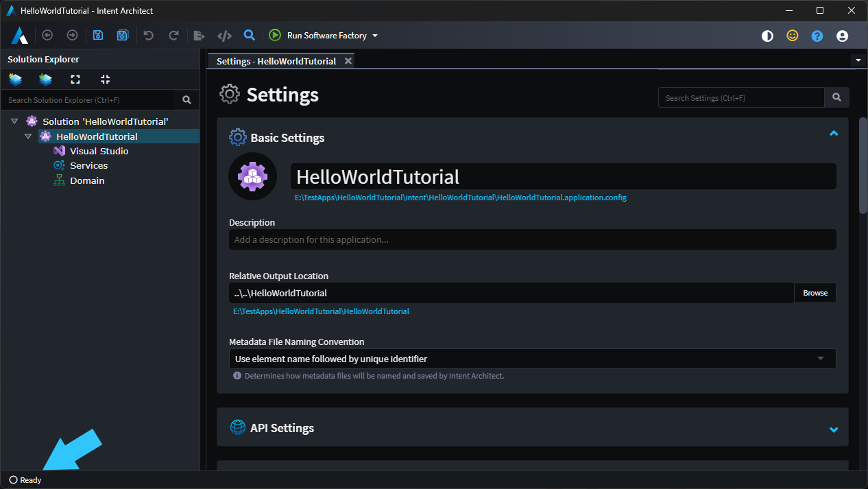Screen dimensions: 868x489
Task: Click the Browse button
Action: 815,293
